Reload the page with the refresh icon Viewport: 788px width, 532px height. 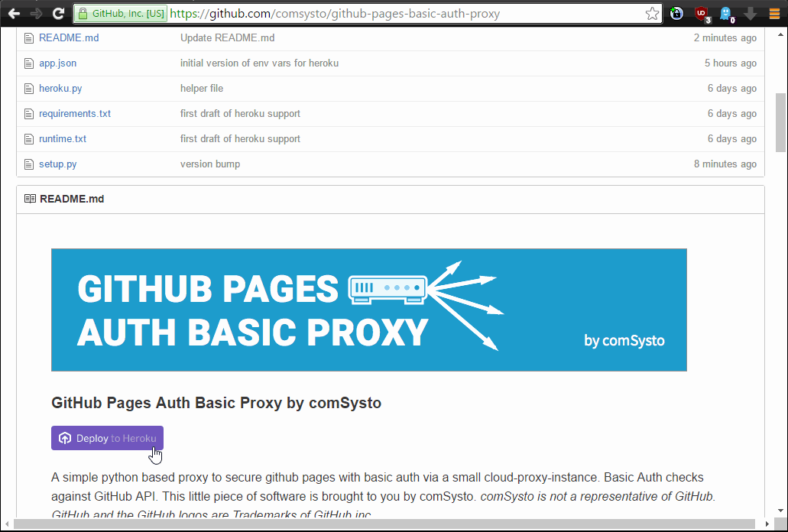[x=59, y=14]
